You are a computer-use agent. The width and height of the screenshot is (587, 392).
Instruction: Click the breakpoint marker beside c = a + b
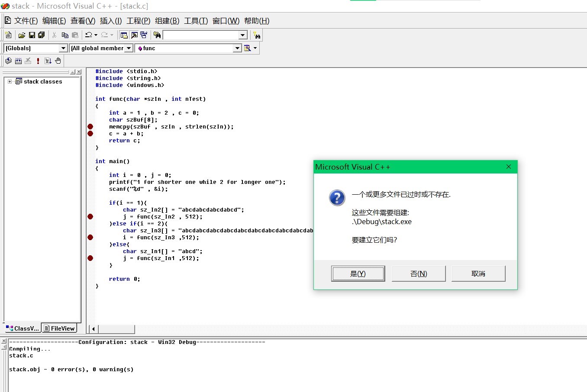tap(90, 134)
